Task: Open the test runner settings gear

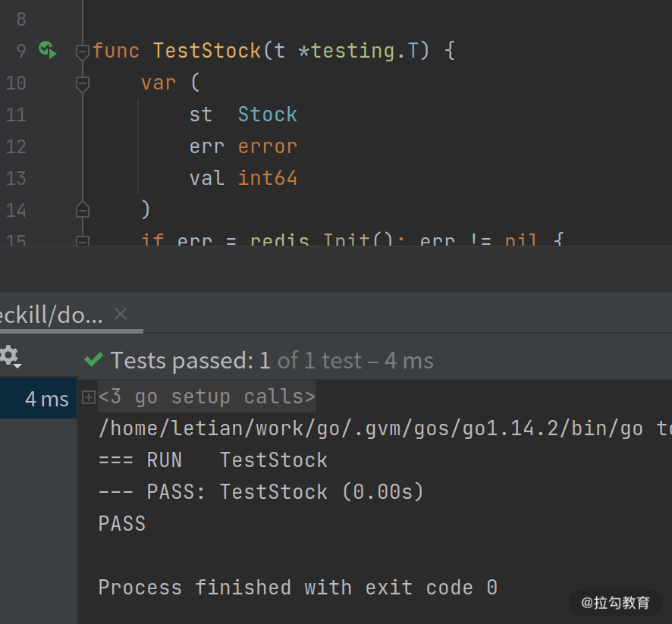Action: tap(9, 355)
